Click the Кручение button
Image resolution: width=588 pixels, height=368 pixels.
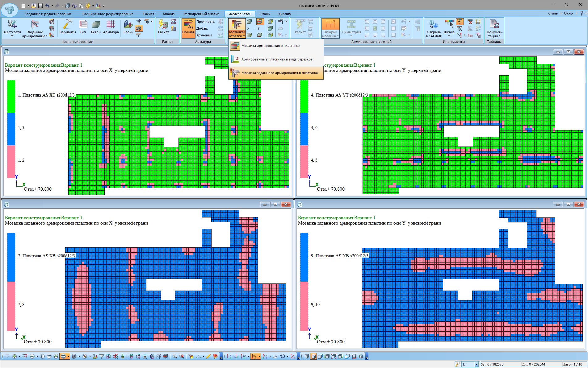click(204, 35)
